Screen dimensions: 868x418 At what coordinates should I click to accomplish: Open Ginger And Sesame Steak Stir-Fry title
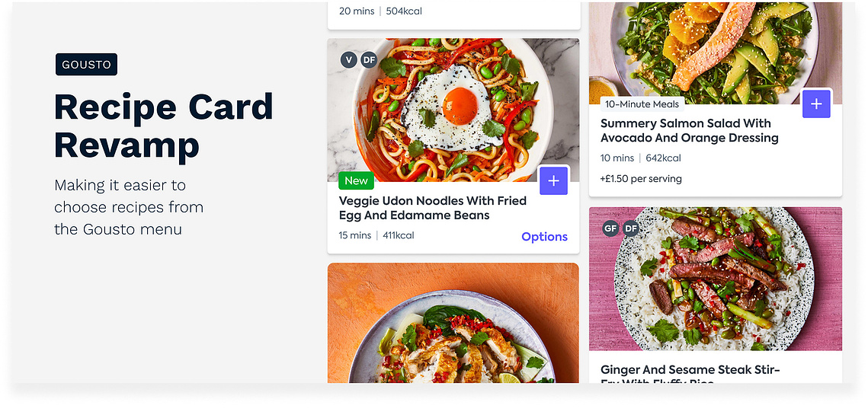pyautogui.click(x=690, y=375)
